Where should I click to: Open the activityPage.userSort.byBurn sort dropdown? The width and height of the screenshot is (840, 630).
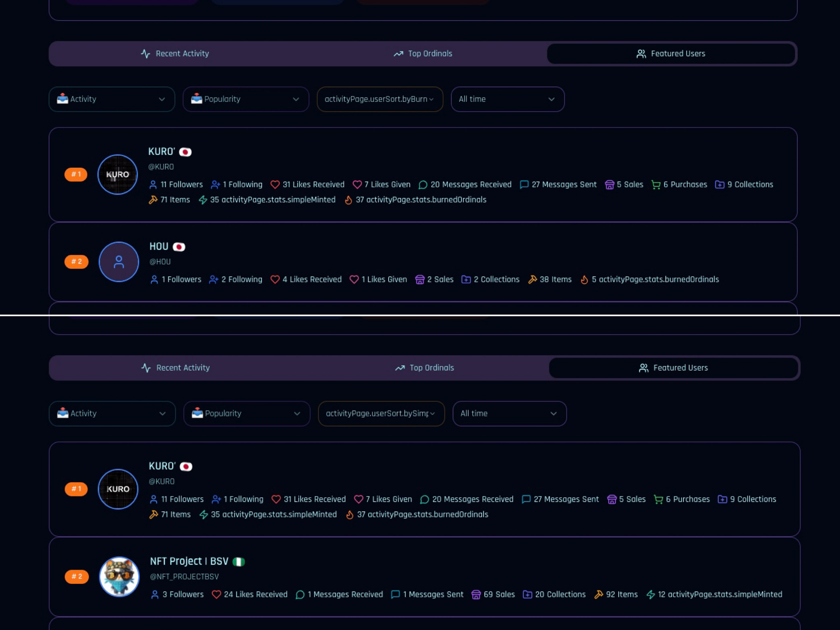pyautogui.click(x=380, y=99)
